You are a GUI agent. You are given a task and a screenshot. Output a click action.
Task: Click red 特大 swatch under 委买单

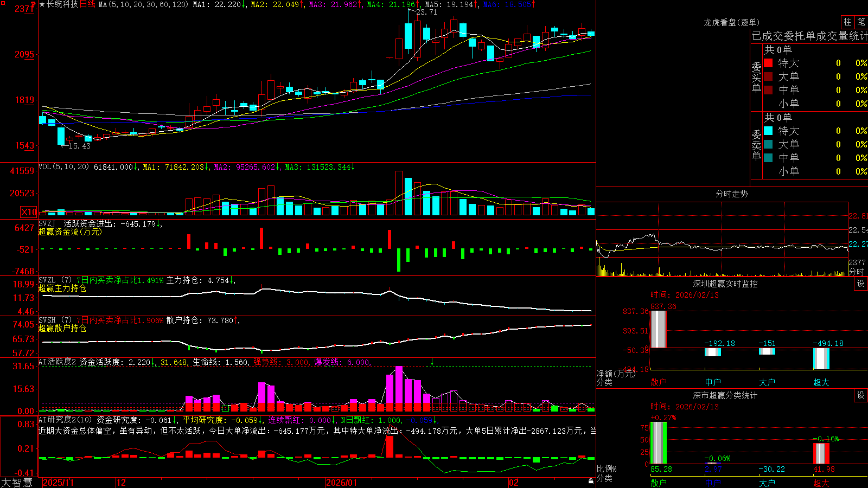click(768, 63)
